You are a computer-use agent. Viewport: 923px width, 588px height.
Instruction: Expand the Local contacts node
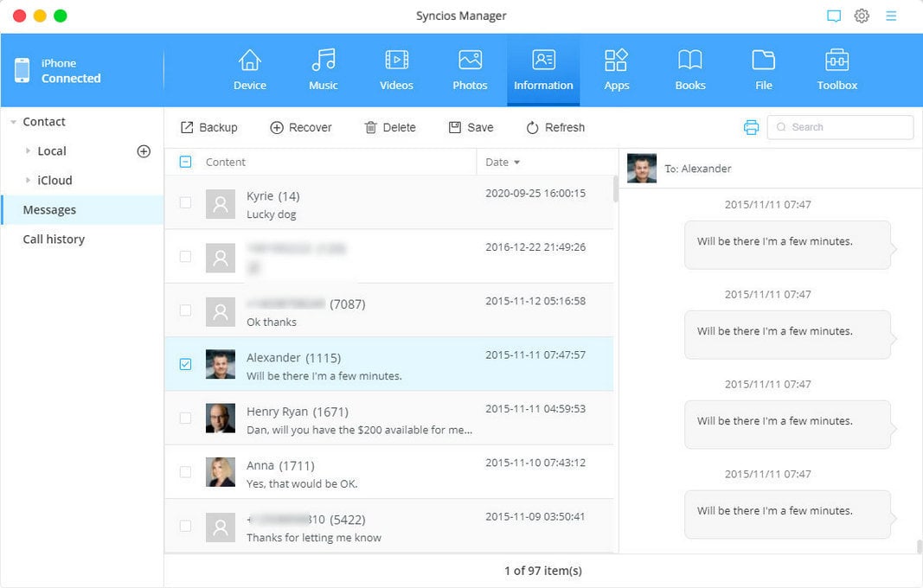point(28,150)
